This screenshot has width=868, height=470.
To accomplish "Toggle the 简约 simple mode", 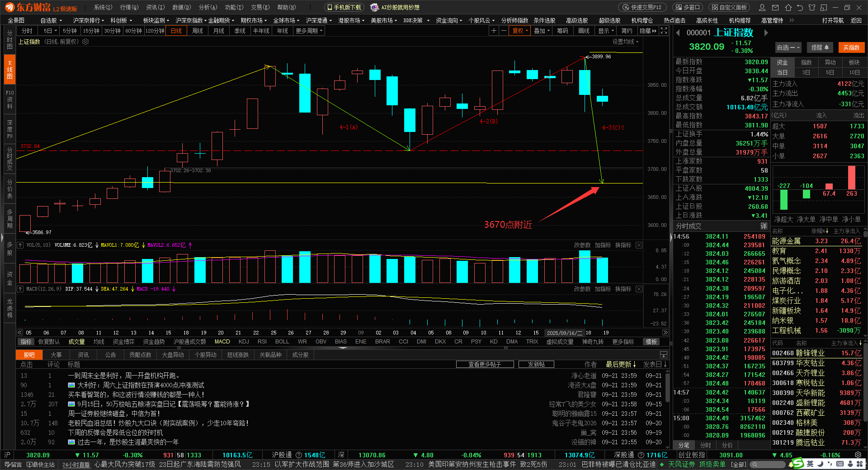I will pos(627,31).
